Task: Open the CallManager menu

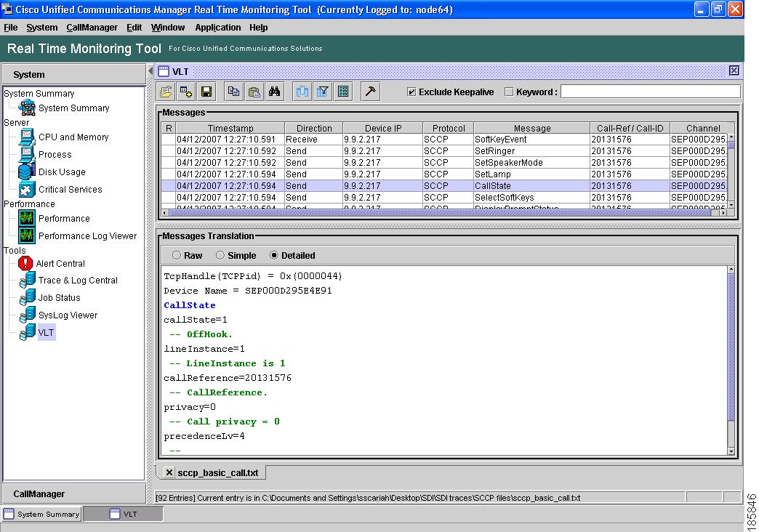Action: 92,27
